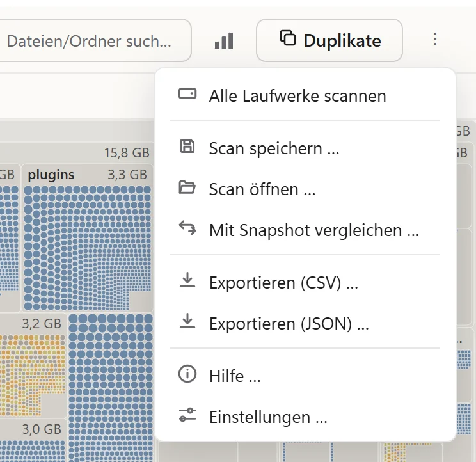Choose Scan öffnen from the menu

click(x=305, y=189)
